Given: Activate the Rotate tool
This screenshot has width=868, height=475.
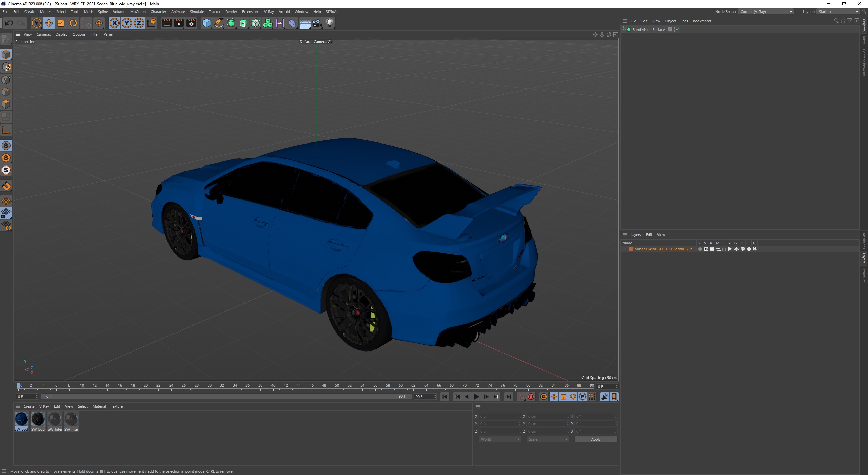Looking at the screenshot, I should 73,23.
